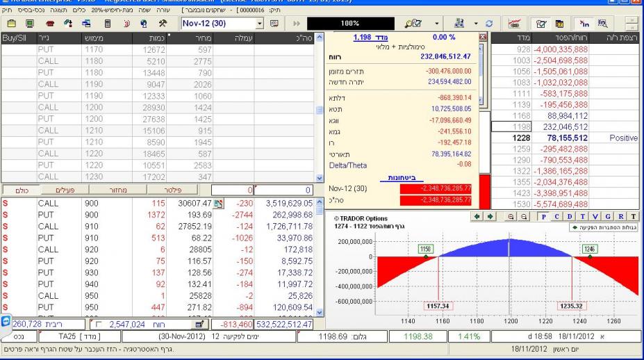Click the green monitor toolbar icon
Image resolution: width=644 pixels, height=360 pixels.
[31, 23]
